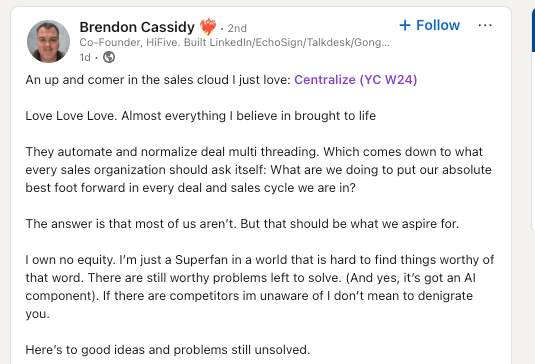Image resolution: width=535 pixels, height=364 pixels.
Task: Click the Brendon Cassidy name link
Action: (137, 27)
